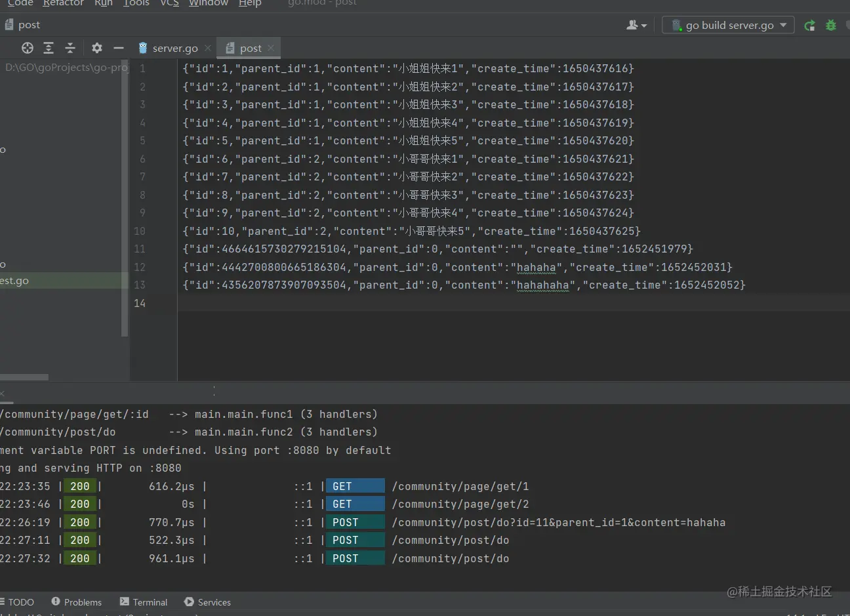Click the 200 status of the 22:26:19 request
850x616 pixels.
(80, 522)
